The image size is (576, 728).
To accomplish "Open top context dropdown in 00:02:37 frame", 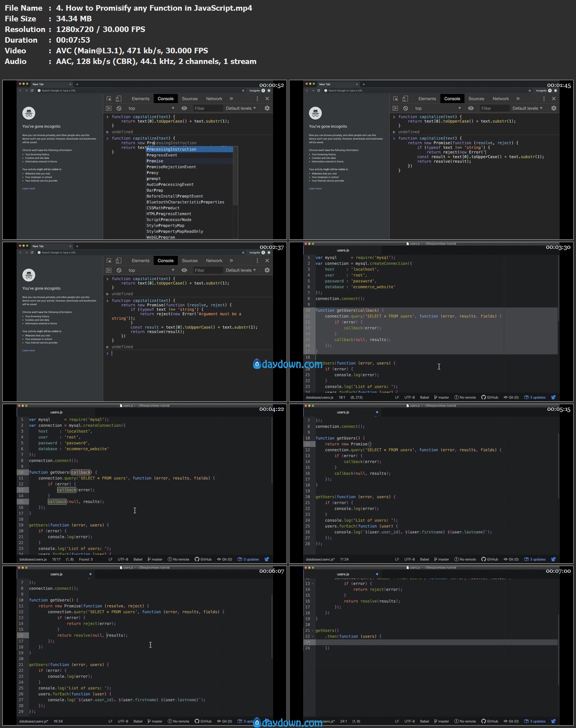I will click(151, 270).
